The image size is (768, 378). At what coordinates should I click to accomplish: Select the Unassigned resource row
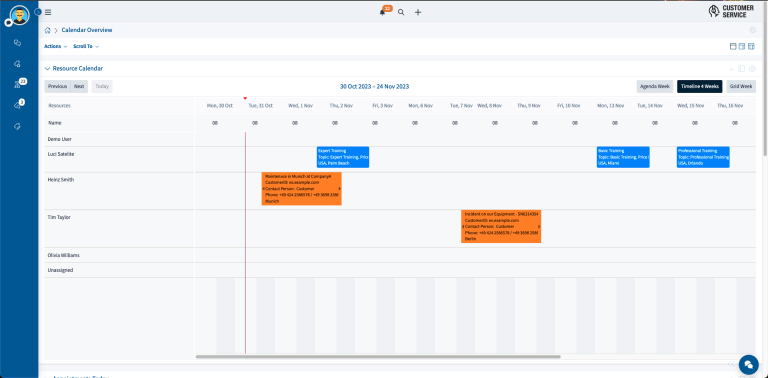coord(120,270)
